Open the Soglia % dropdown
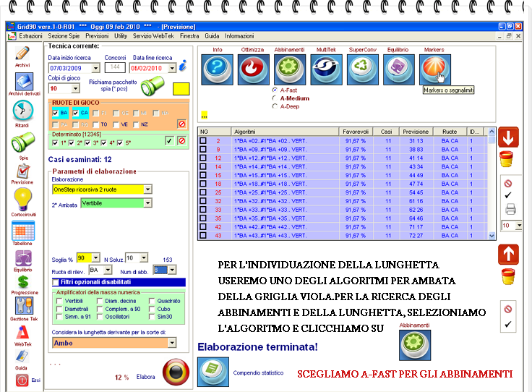The width and height of the screenshot is (532, 392). click(96, 258)
